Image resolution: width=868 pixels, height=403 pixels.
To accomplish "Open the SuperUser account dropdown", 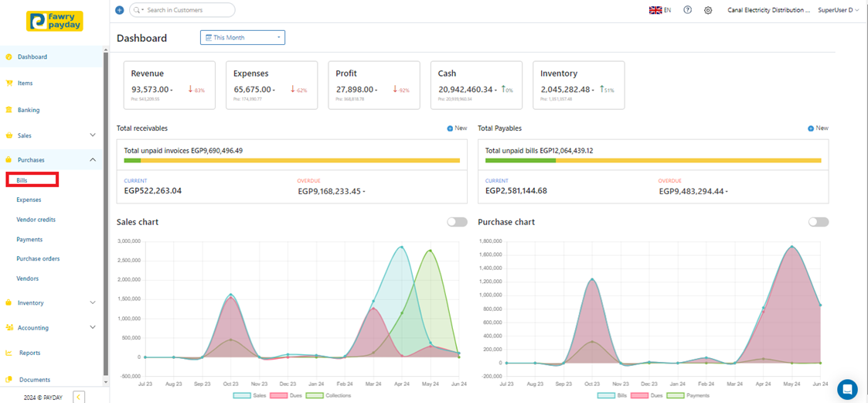I will pyautogui.click(x=839, y=10).
